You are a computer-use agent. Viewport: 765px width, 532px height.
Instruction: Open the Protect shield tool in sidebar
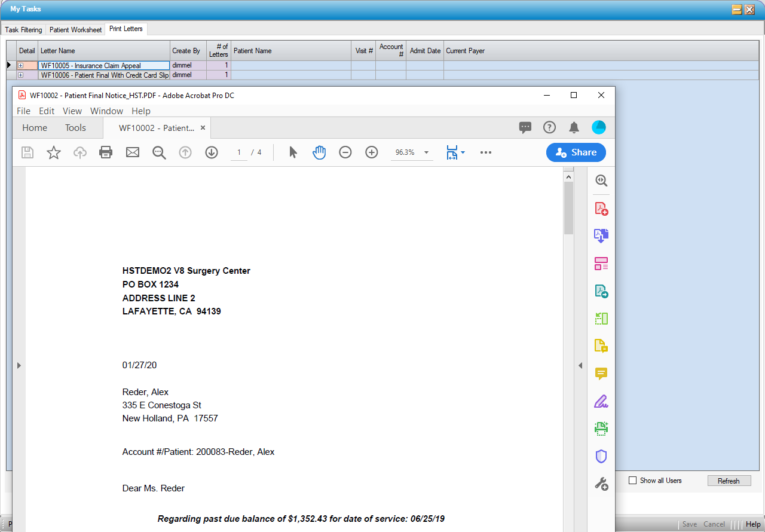[601, 457]
